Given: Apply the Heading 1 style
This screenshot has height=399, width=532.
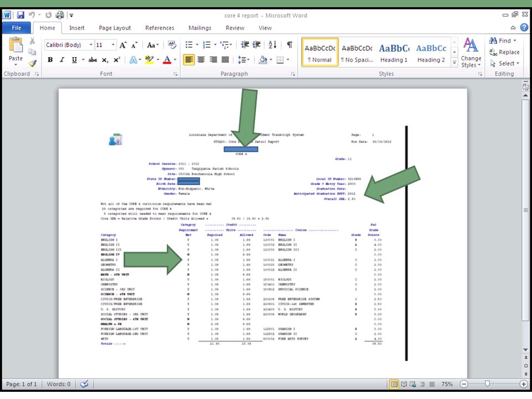Looking at the screenshot, I should pos(394,52).
